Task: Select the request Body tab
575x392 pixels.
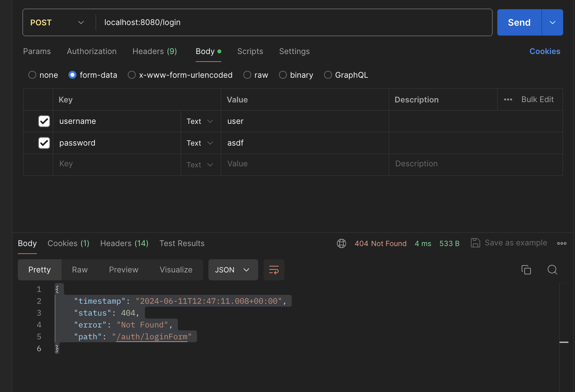Action: point(208,51)
